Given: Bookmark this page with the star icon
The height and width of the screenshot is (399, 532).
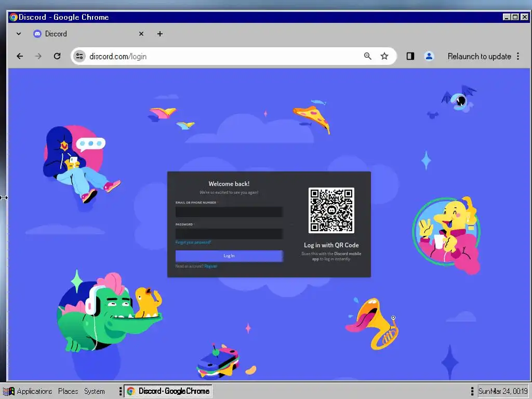Looking at the screenshot, I should coord(384,56).
